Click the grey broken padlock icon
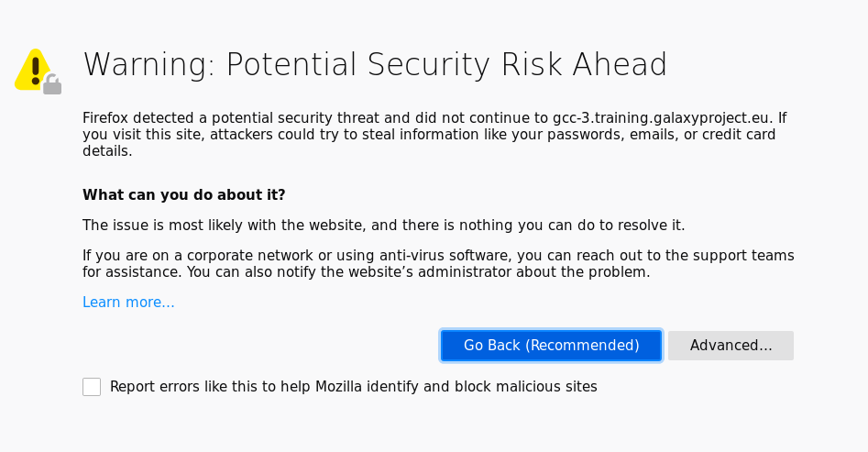The height and width of the screenshot is (452, 868). [x=52, y=84]
